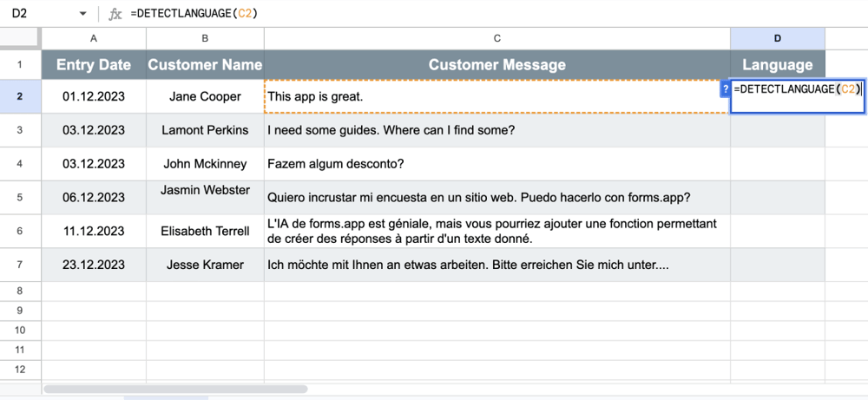Image resolution: width=868 pixels, height=400 pixels.
Task: Click the Language header cell
Action: pyautogui.click(x=777, y=65)
